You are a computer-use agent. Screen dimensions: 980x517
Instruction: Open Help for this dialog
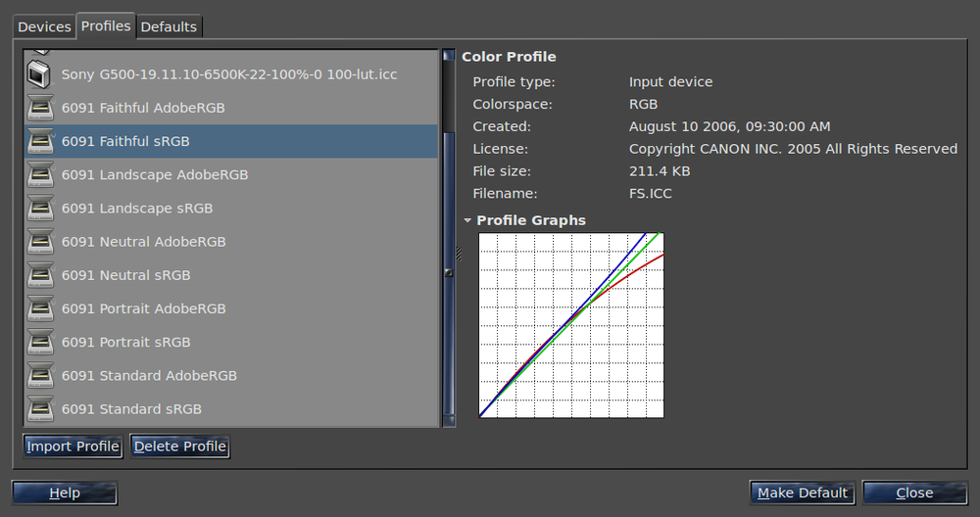tap(65, 493)
